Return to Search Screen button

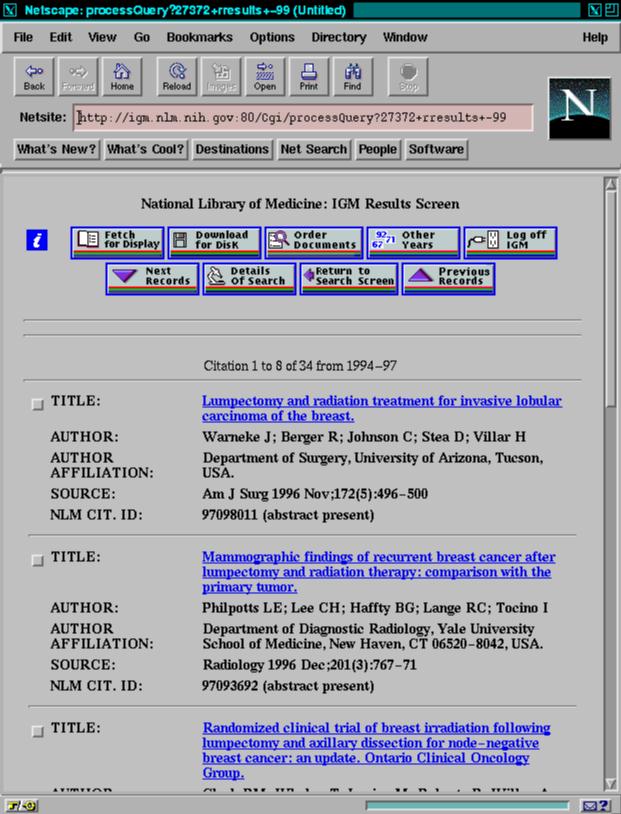click(349, 279)
